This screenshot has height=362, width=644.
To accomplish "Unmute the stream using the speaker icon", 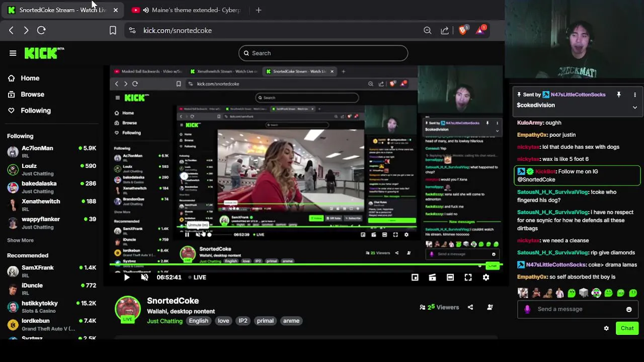I will tap(144, 277).
